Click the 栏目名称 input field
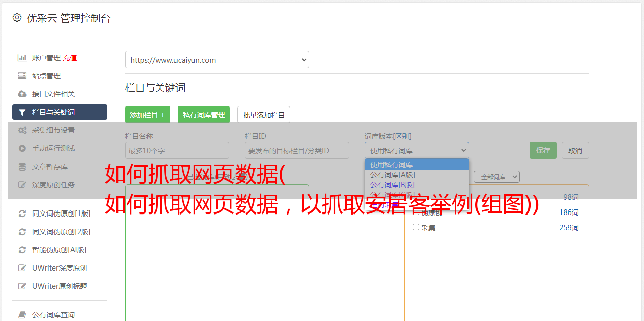Image resolution: width=644 pixels, height=321 pixels. coord(177,150)
